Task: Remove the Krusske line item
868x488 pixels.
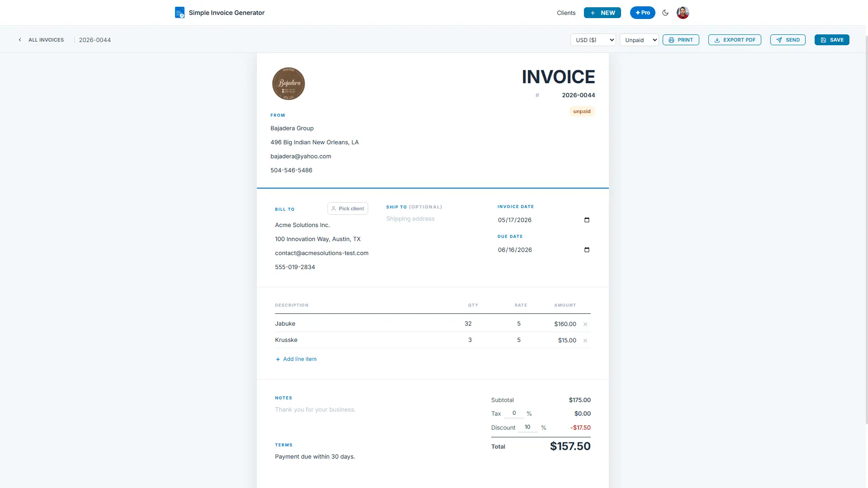Action: [x=585, y=341]
